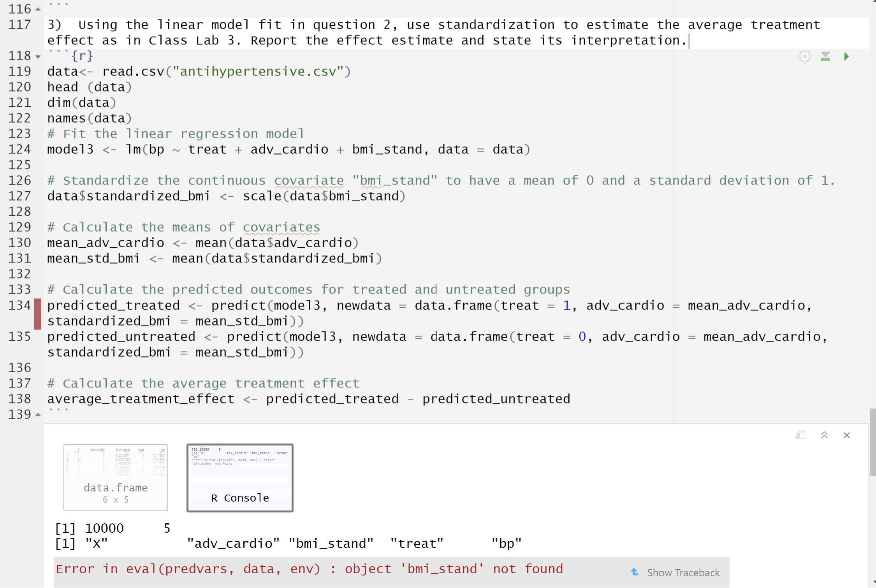This screenshot has height=588, width=876.
Task: Collapse chunk output with double chevron
Action: click(x=824, y=435)
